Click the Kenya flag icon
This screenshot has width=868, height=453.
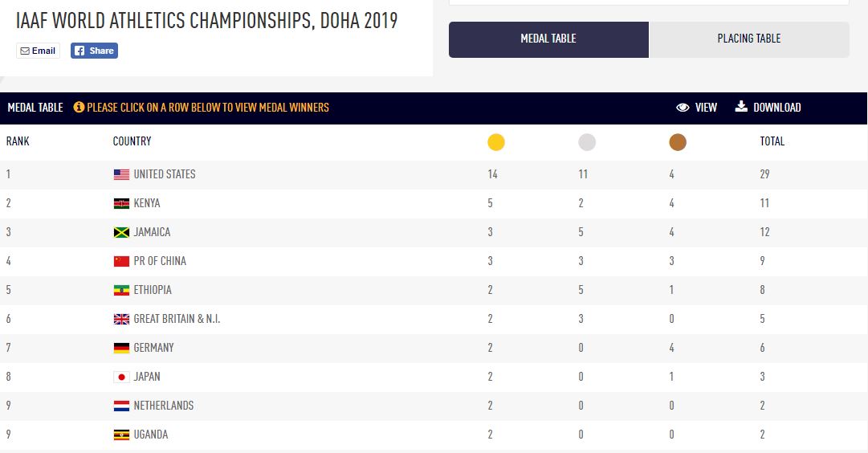(121, 203)
